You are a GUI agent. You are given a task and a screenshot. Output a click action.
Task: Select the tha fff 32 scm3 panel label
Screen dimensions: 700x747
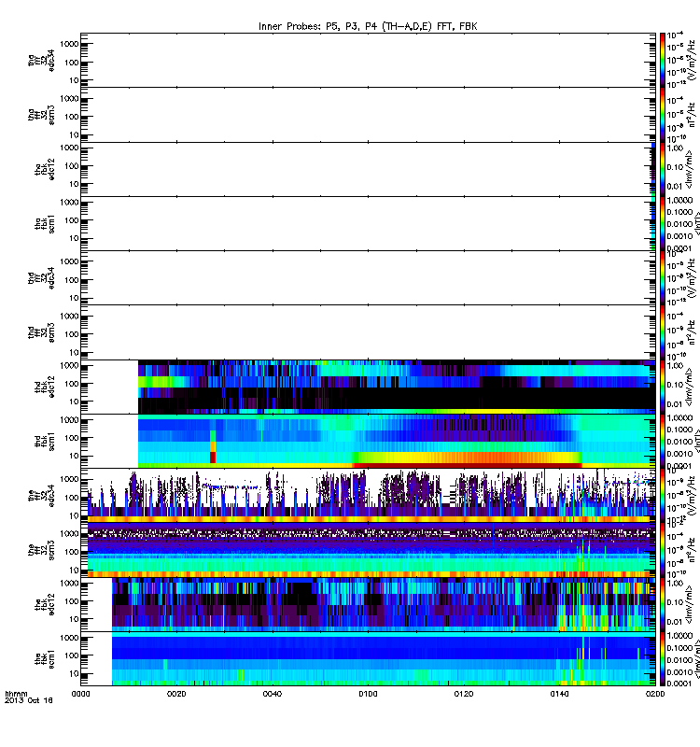[41, 115]
